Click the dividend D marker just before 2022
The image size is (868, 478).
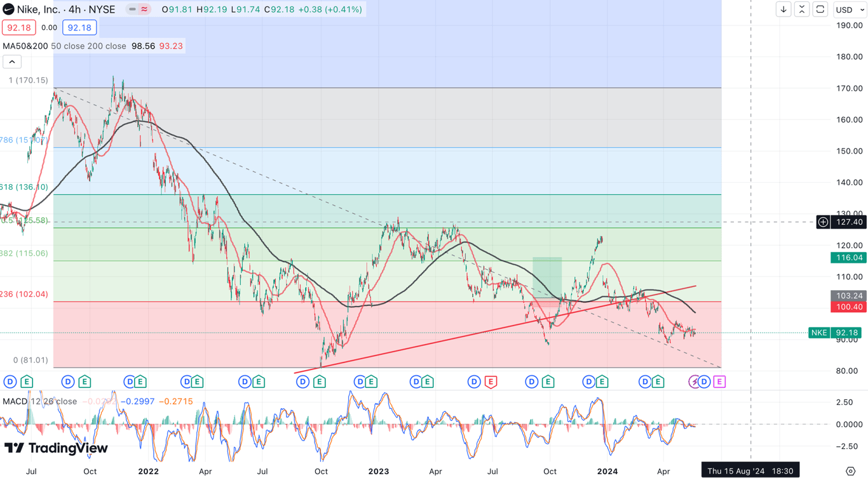pos(130,382)
